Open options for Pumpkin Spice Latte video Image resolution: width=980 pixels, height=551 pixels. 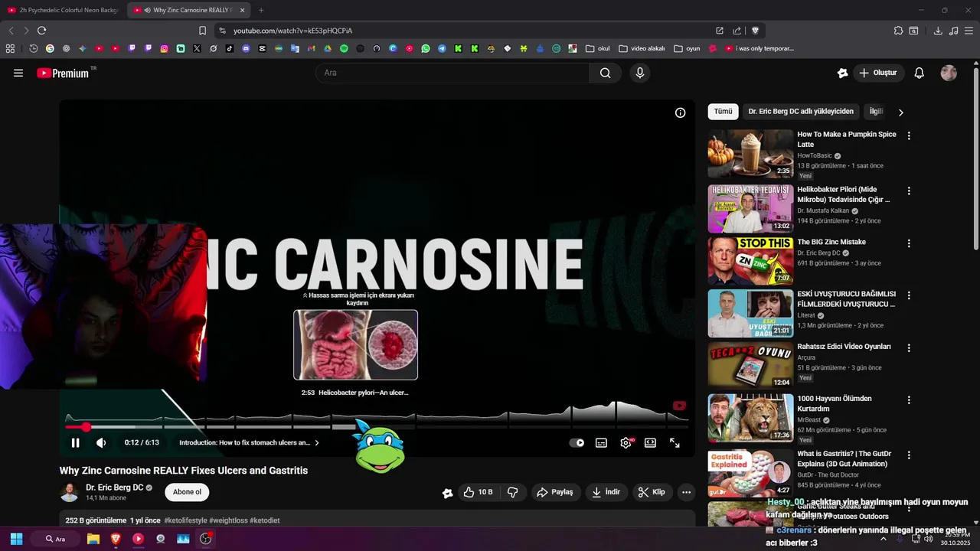tap(909, 135)
